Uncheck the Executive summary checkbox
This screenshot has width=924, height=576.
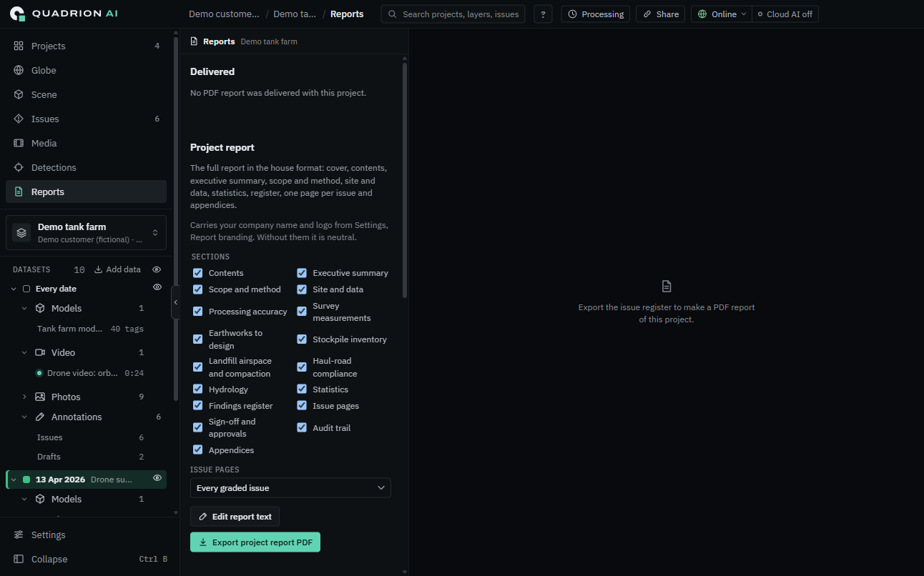[302, 273]
